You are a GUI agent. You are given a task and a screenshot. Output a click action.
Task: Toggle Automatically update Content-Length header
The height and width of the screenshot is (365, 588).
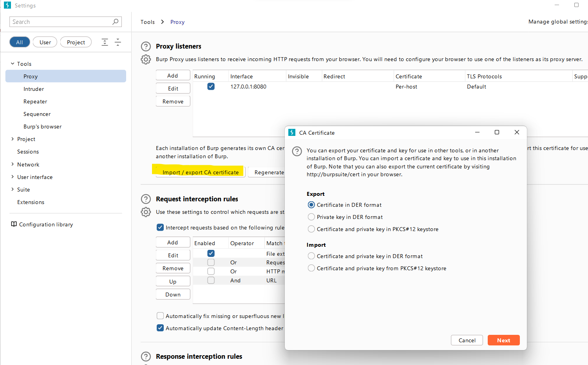(x=160, y=328)
